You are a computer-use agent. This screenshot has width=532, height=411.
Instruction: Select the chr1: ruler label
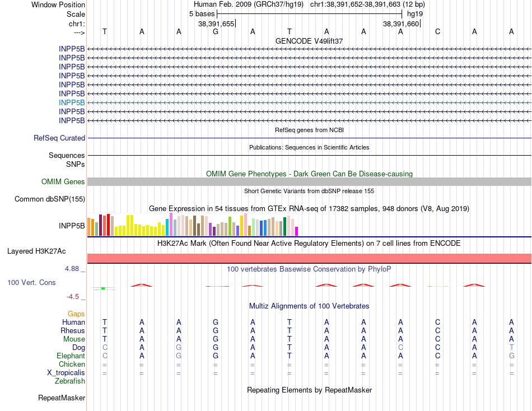point(77,24)
